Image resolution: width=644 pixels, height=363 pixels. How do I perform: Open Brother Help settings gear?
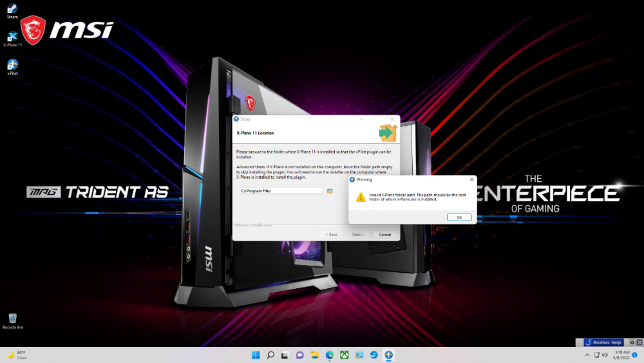[x=632, y=342]
